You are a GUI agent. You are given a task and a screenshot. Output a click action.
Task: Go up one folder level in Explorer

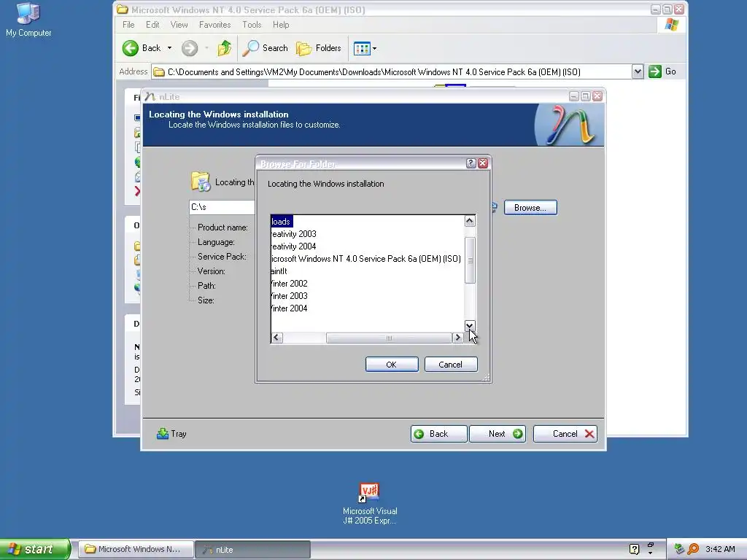click(225, 48)
